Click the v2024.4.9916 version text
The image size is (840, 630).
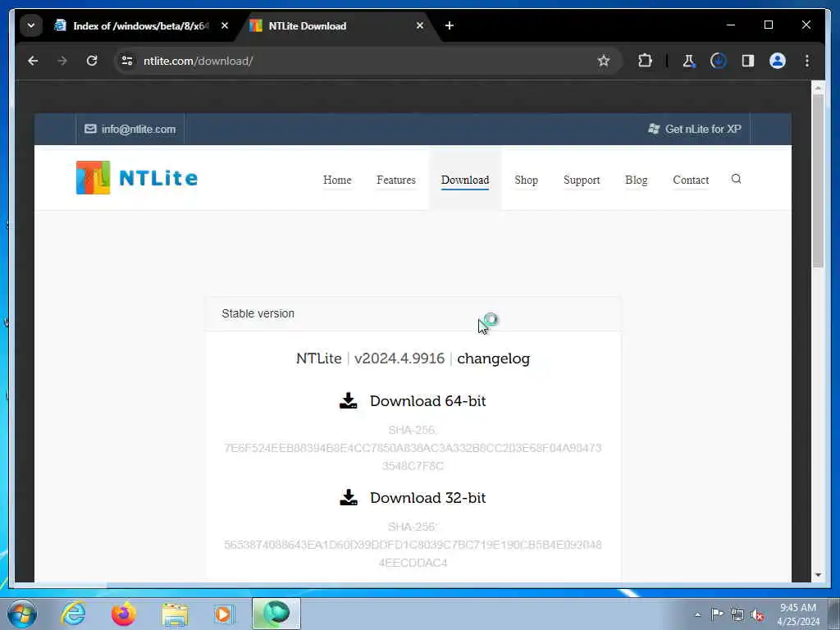tap(399, 358)
